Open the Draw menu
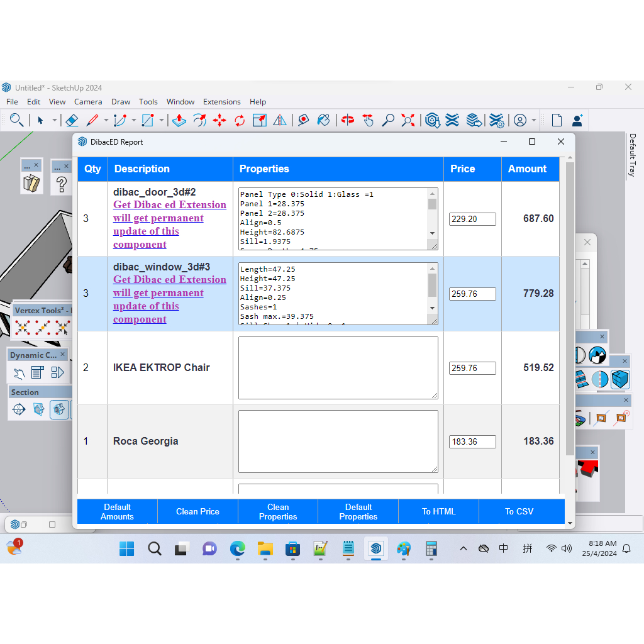The width and height of the screenshot is (644, 644). [121, 101]
